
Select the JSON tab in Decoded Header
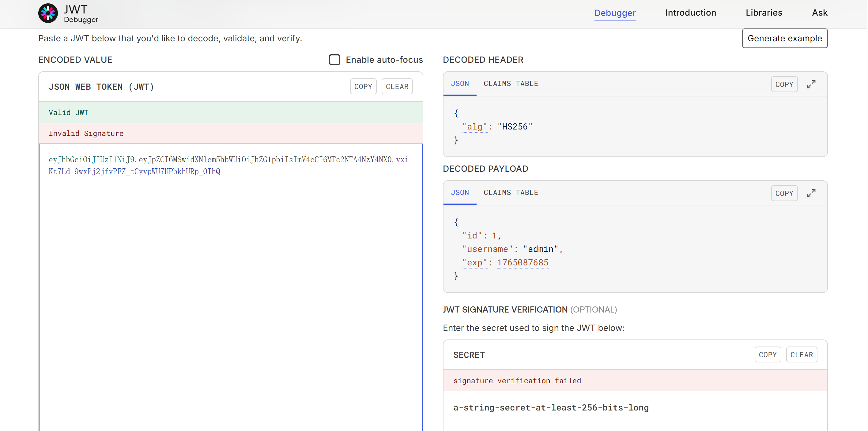pyautogui.click(x=460, y=84)
